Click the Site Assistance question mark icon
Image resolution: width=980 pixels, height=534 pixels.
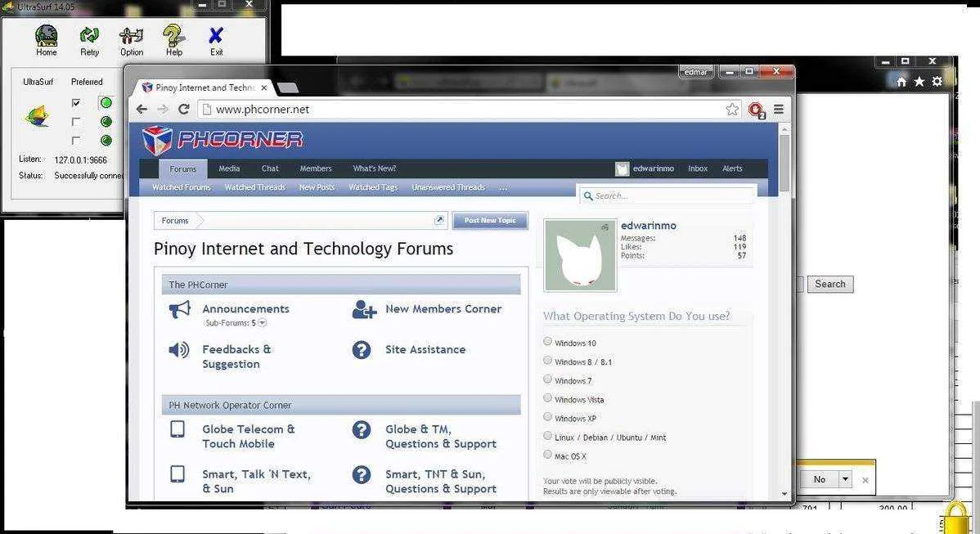362,350
